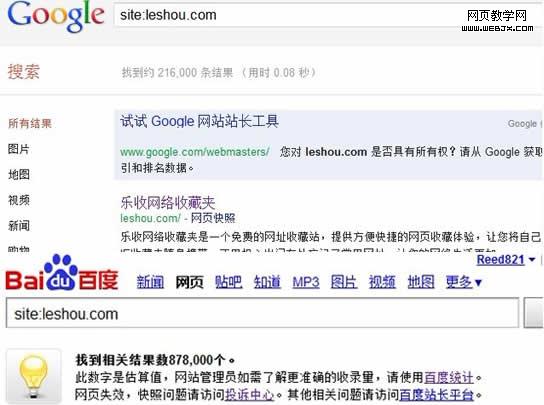
Task: Focus Baidu search field with site:leshou.com
Action: click(262, 313)
